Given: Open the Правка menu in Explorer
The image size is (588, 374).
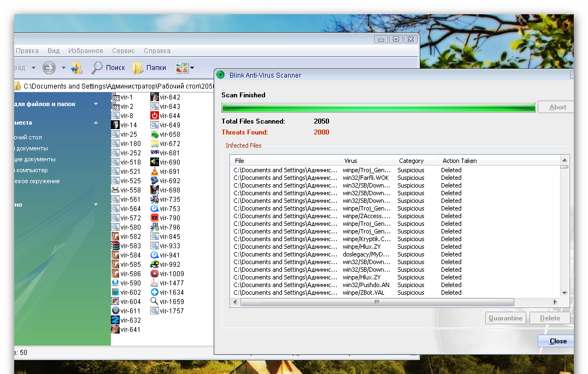Looking at the screenshot, I should (27, 51).
